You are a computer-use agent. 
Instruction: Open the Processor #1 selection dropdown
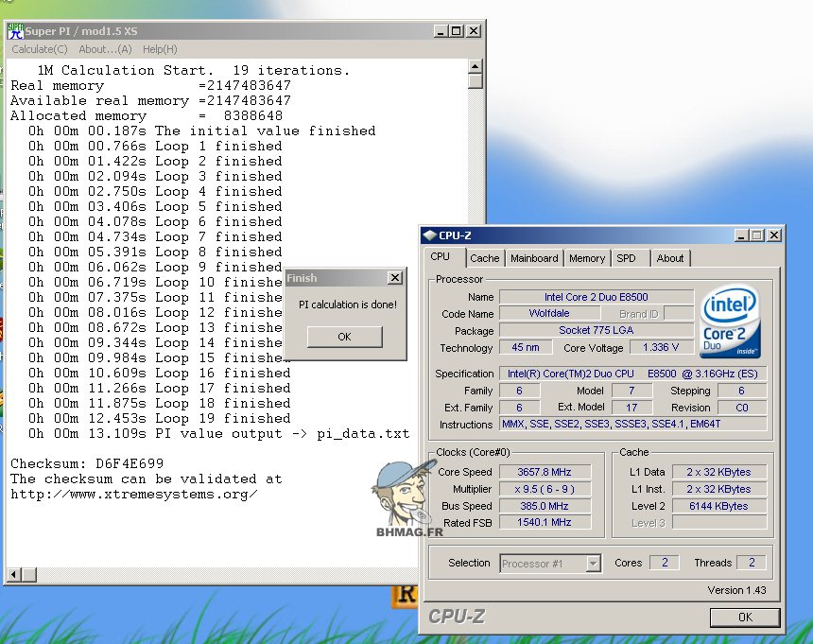593,563
